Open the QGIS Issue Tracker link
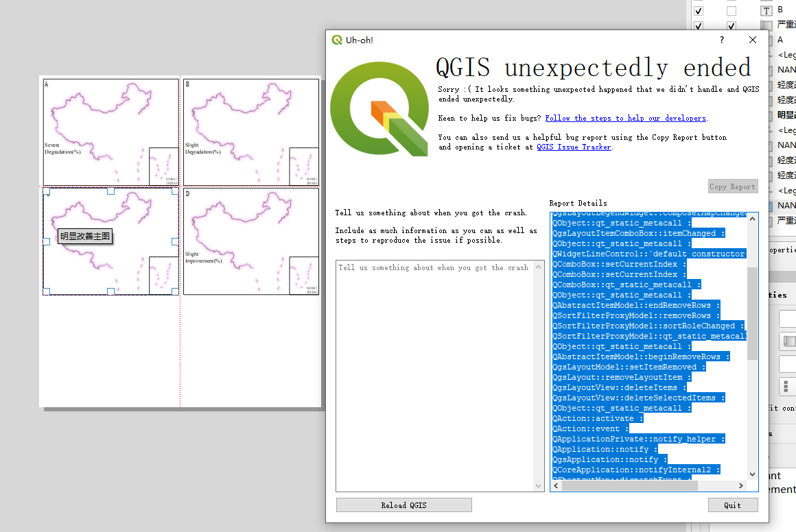 [x=574, y=147]
